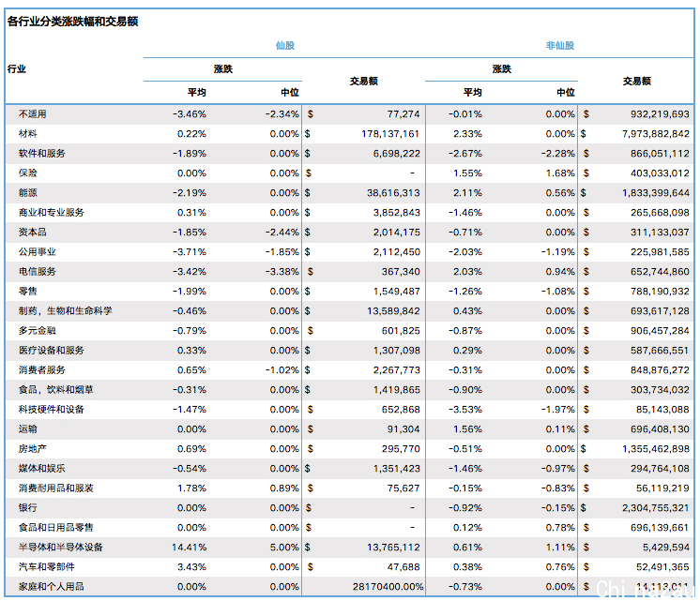Image resolution: width=700 pixels, height=601 pixels.
Task: Select the 家庭和个人用品 row label
Action: 52,586
